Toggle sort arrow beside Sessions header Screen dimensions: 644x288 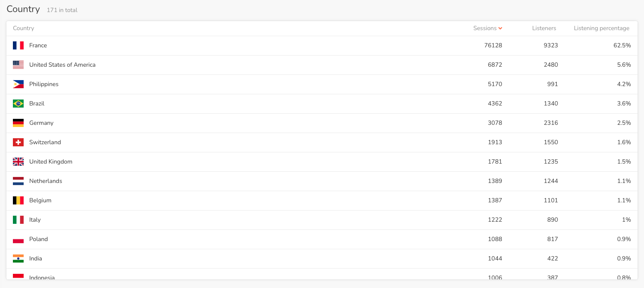pos(500,28)
